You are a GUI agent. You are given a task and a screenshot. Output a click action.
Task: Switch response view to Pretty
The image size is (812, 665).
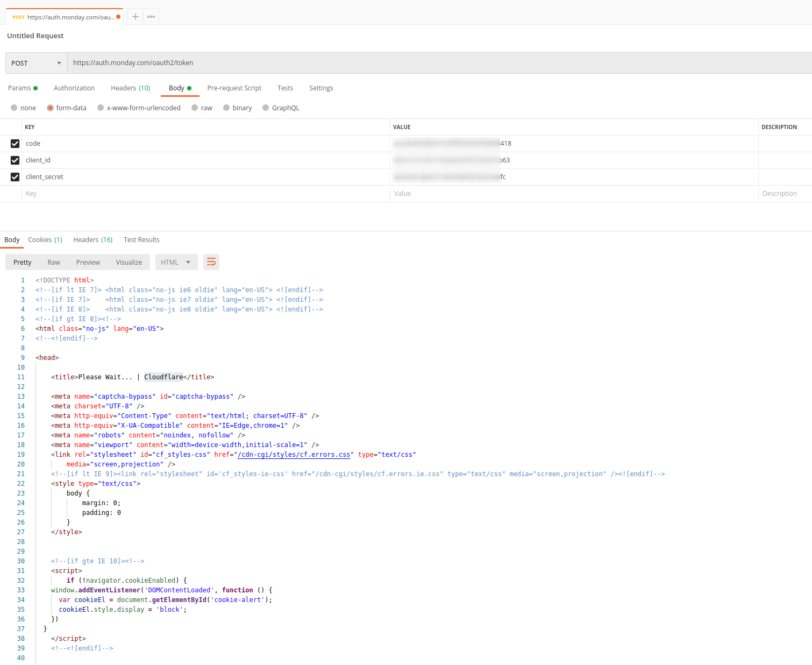[x=23, y=263]
